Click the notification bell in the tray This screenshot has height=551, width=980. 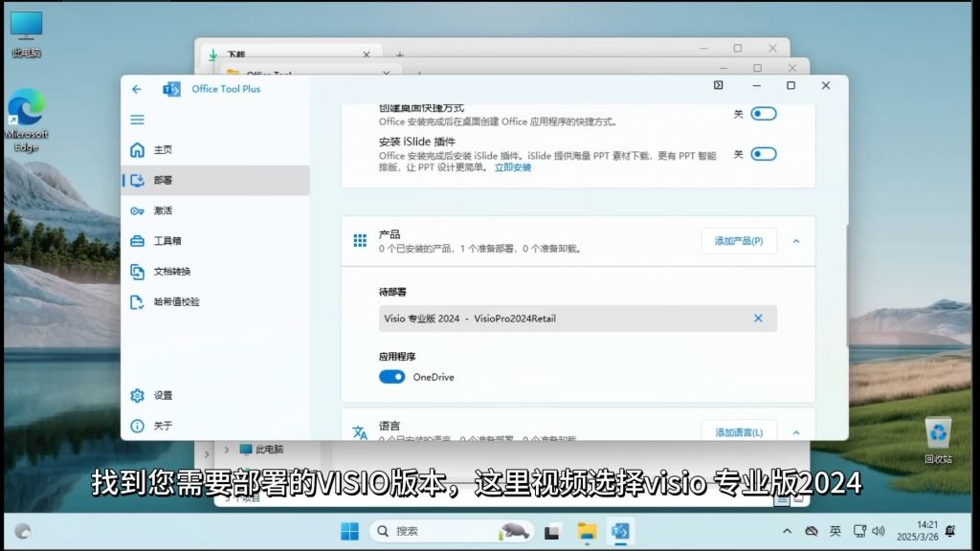(x=950, y=531)
